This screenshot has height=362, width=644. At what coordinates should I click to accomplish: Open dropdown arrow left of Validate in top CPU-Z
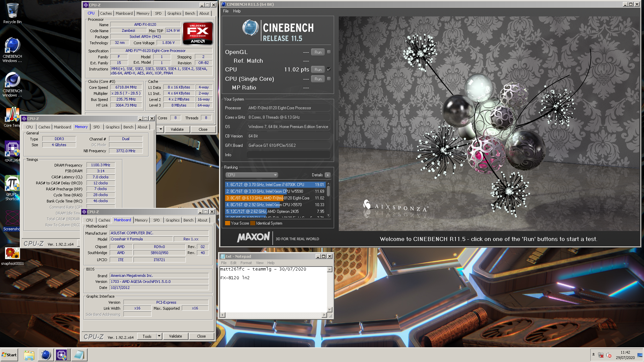coord(161,129)
